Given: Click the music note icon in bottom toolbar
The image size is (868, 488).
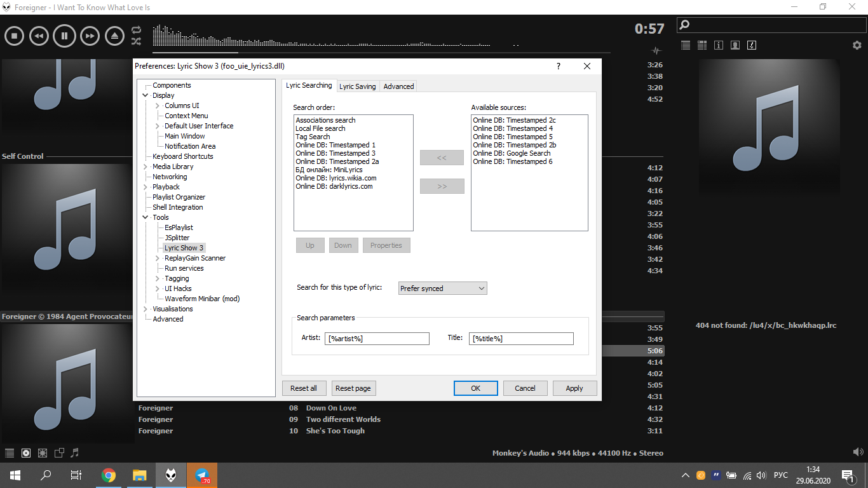Looking at the screenshot, I should click(x=75, y=453).
